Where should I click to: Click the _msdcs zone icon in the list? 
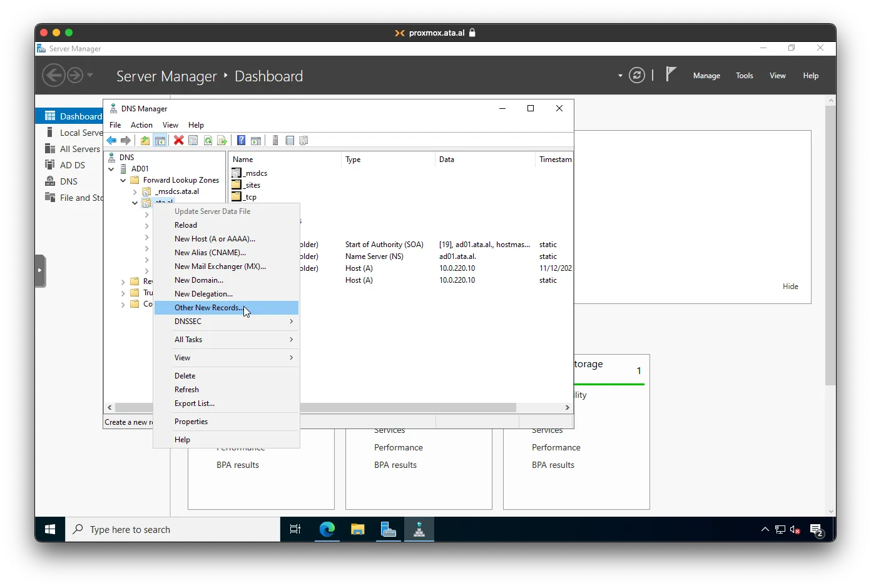click(x=237, y=173)
